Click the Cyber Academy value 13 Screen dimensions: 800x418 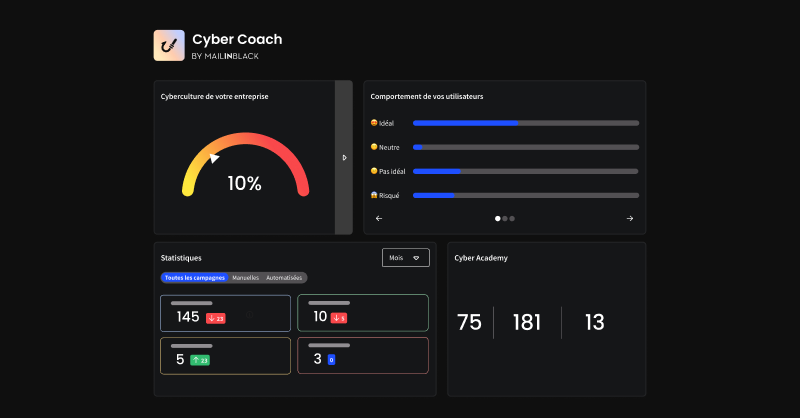[594, 323]
